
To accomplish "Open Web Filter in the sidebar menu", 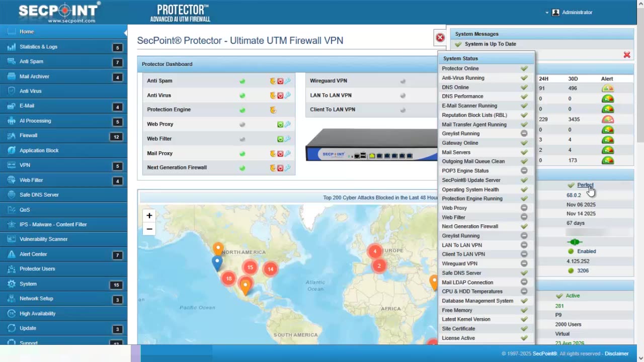I will (x=63, y=180).
